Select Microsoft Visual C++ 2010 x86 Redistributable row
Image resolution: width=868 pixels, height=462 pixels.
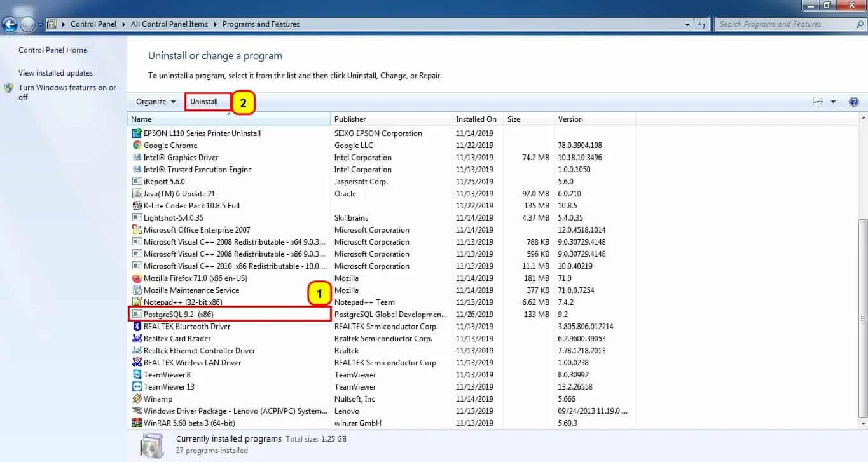(383, 266)
